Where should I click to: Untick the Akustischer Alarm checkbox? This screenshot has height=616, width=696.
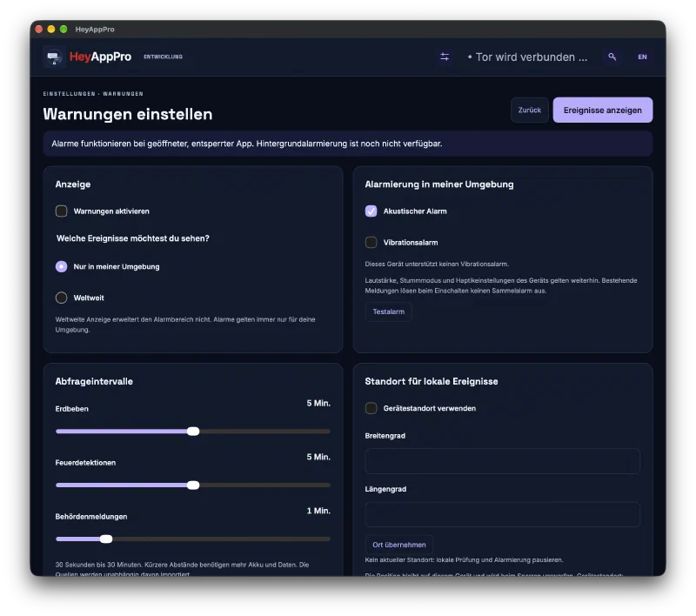click(371, 211)
